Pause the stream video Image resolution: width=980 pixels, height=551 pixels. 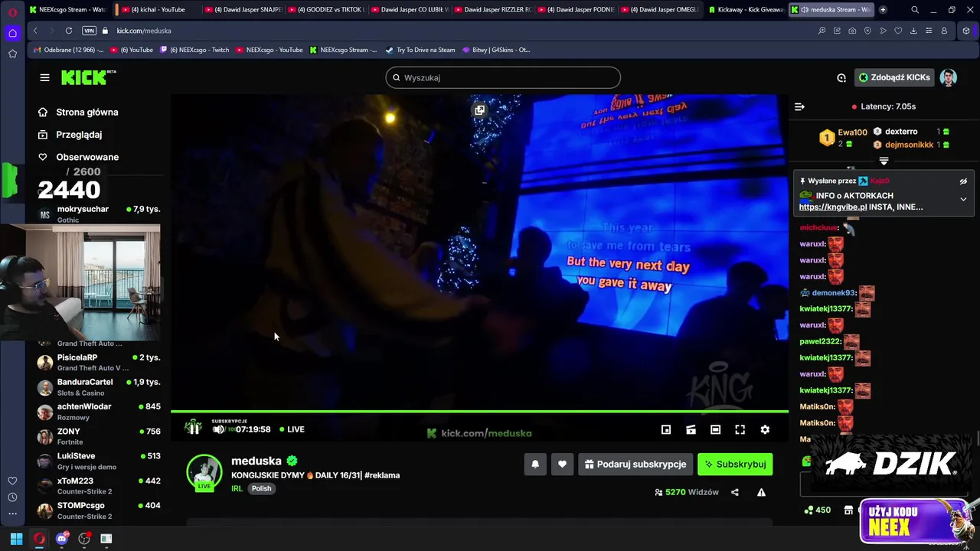[x=194, y=429]
